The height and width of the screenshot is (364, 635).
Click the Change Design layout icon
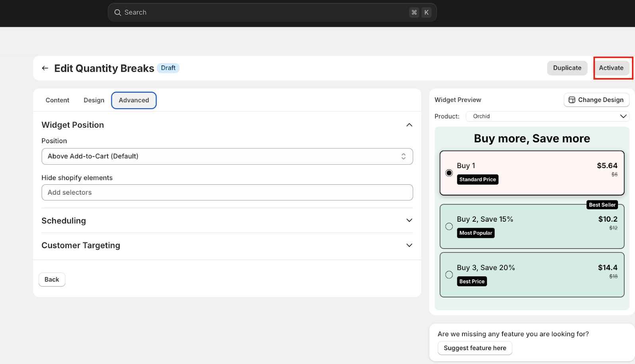572,100
